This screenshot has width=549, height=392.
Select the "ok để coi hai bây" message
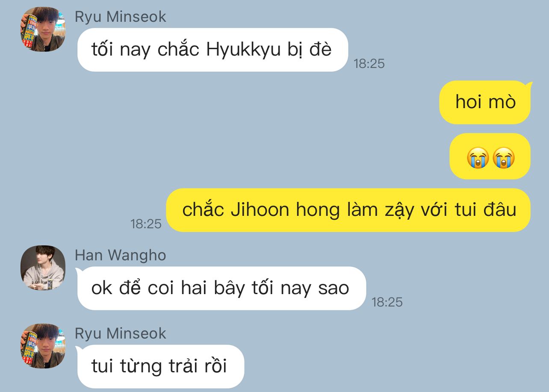pyautogui.click(x=221, y=288)
